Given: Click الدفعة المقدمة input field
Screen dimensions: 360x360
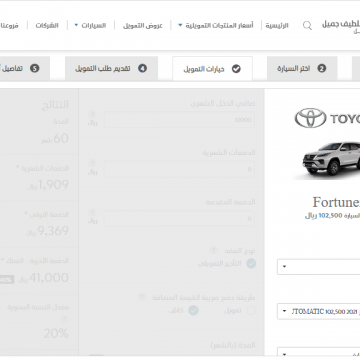Looking at the screenshot, I should [x=179, y=219].
